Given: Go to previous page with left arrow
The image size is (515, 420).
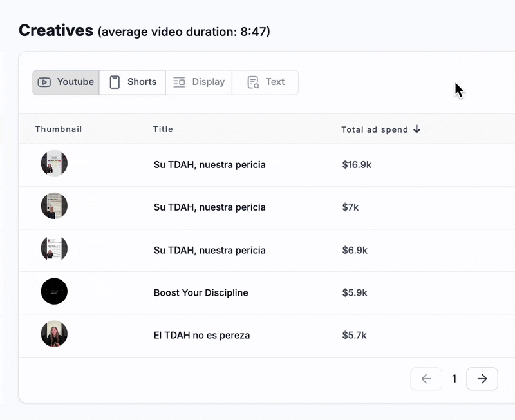Looking at the screenshot, I should pos(426,379).
